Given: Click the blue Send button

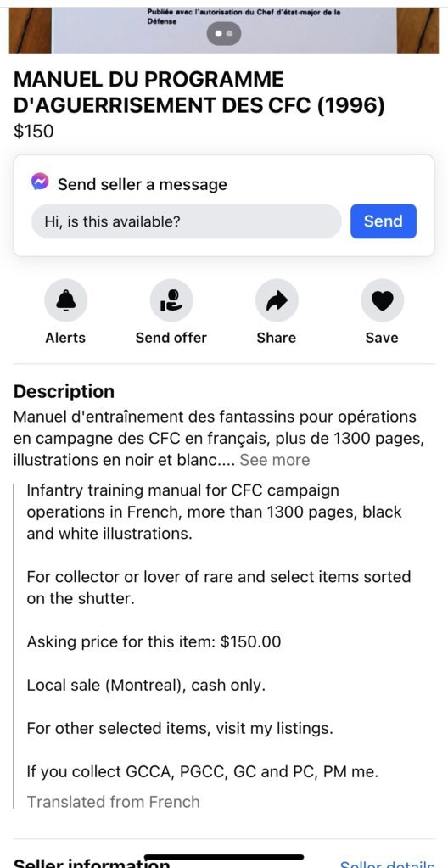Looking at the screenshot, I should 384,221.
